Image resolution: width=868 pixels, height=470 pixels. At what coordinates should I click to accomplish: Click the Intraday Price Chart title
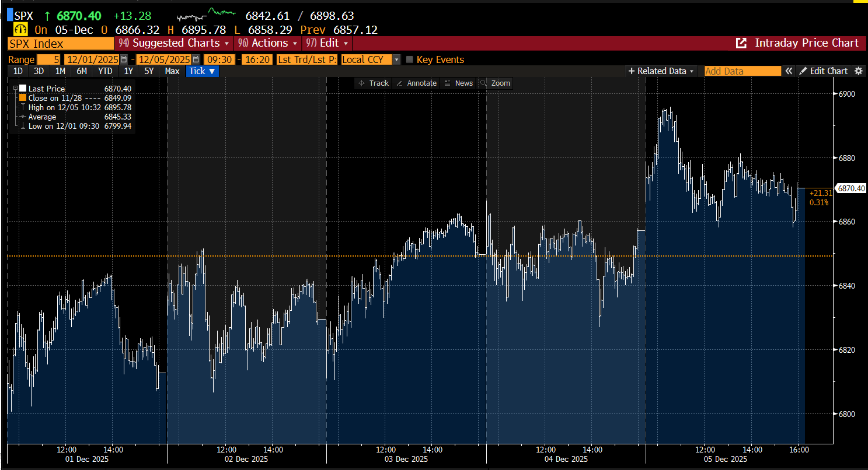tap(807, 43)
